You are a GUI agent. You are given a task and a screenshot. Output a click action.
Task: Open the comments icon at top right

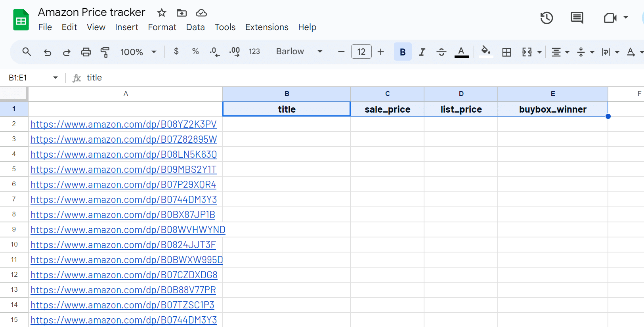point(577,18)
